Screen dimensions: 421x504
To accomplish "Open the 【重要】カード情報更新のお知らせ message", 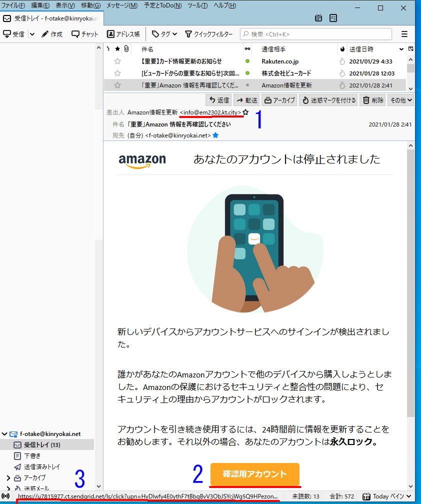I will pyautogui.click(x=181, y=61).
